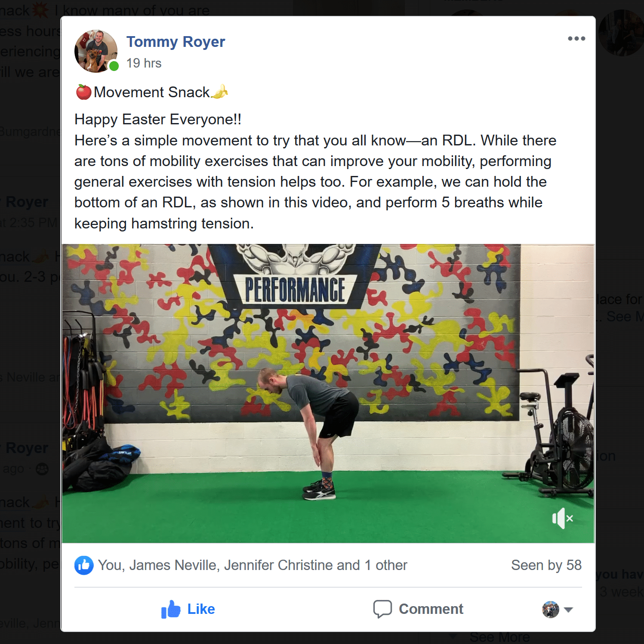Click Seen by 58 to view viewers
Screen dimensions: 644x644
pyautogui.click(x=546, y=565)
